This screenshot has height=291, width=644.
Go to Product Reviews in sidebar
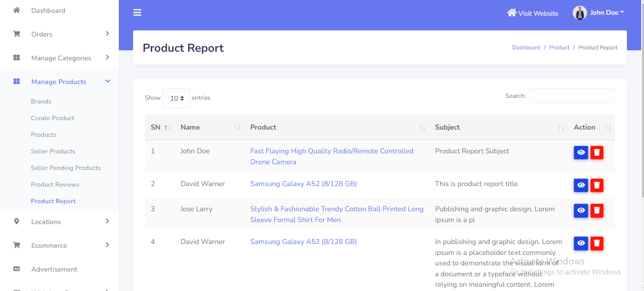click(55, 184)
